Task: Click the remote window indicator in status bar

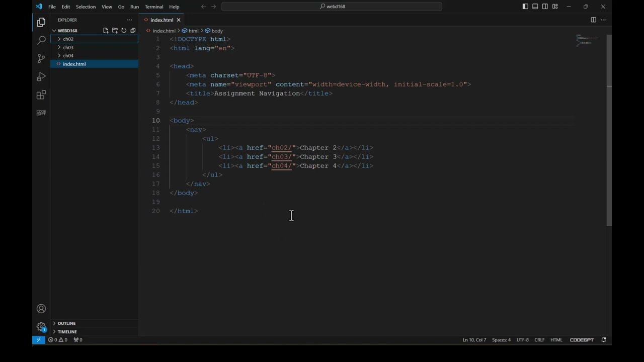Action: 39,340
